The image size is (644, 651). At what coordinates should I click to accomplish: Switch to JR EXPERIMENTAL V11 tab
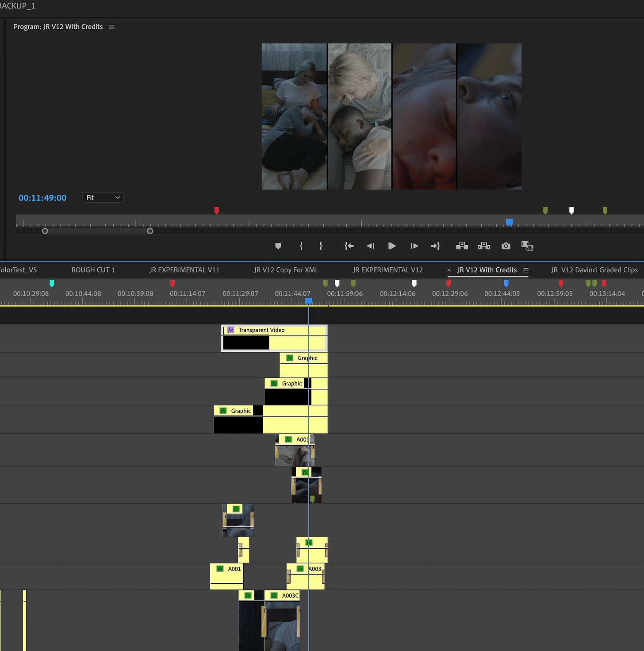184,270
